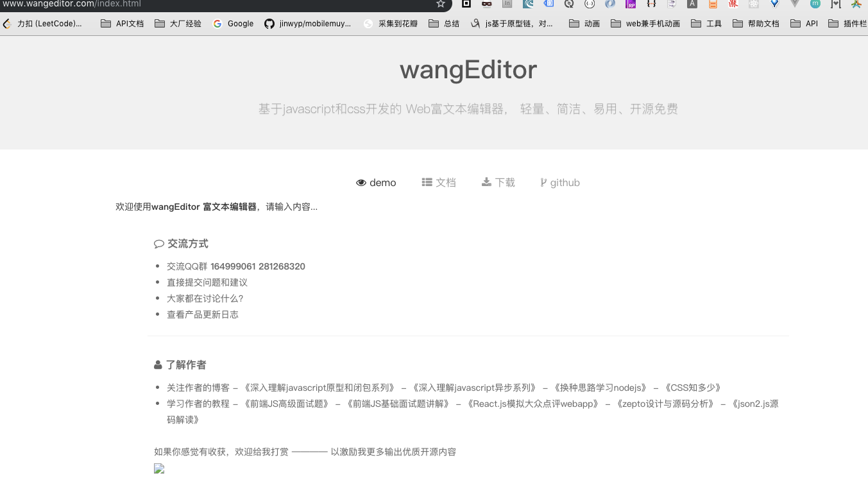The image size is (868, 496).
Task: Expand the API文档 bookmark folder
Action: (x=123, y=24)
